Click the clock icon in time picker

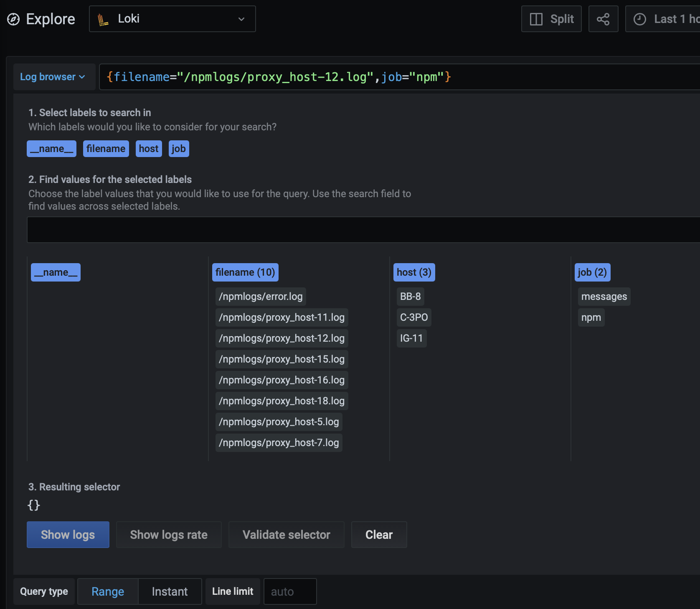[639, 19]
